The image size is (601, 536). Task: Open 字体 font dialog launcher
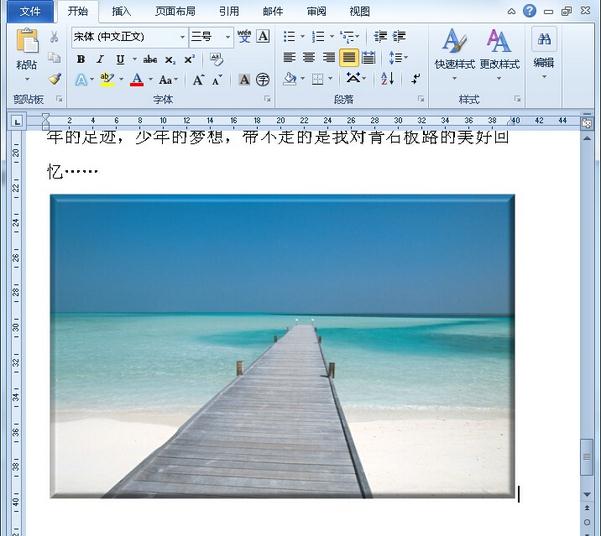tap(267, 99)
